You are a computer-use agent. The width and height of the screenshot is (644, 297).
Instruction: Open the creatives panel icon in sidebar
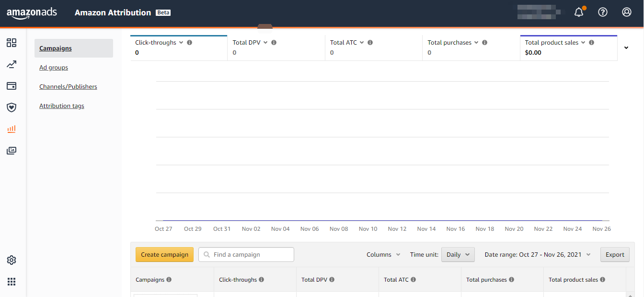click(11, 150)
